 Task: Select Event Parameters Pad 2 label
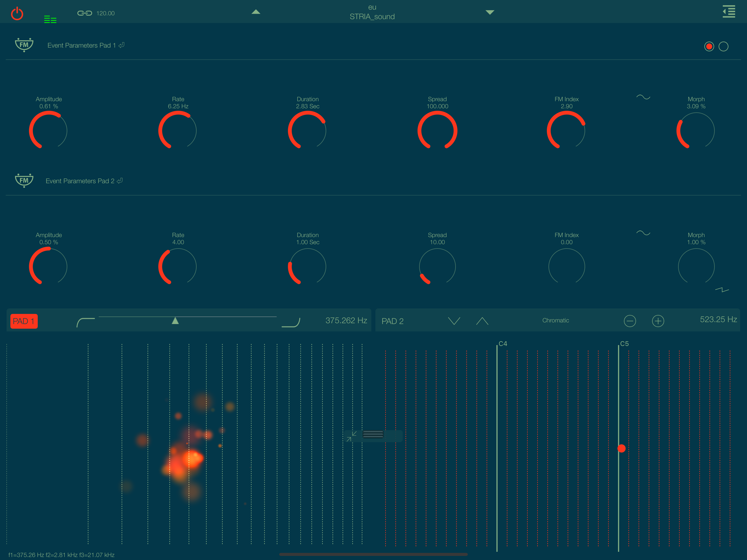(80, 181)
